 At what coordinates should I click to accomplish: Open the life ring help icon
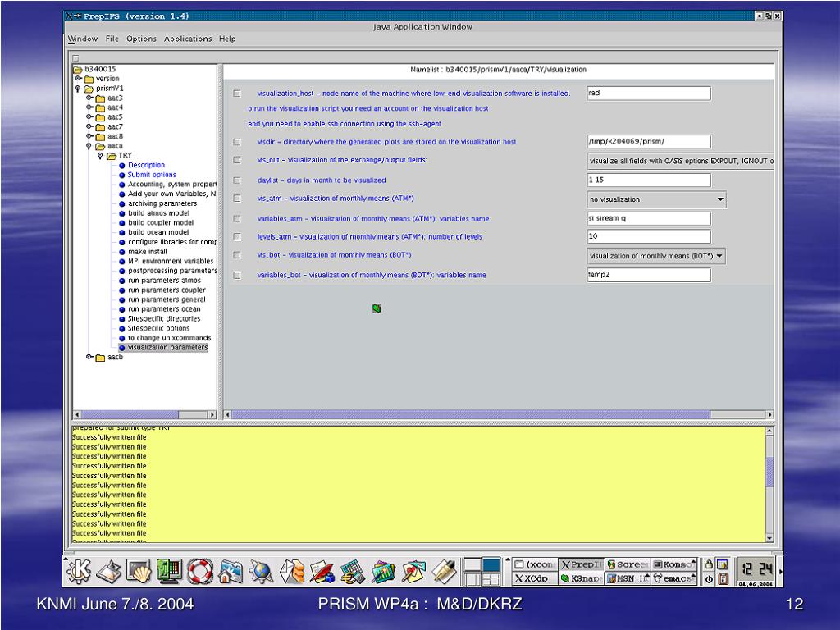[x=200, y=572]
